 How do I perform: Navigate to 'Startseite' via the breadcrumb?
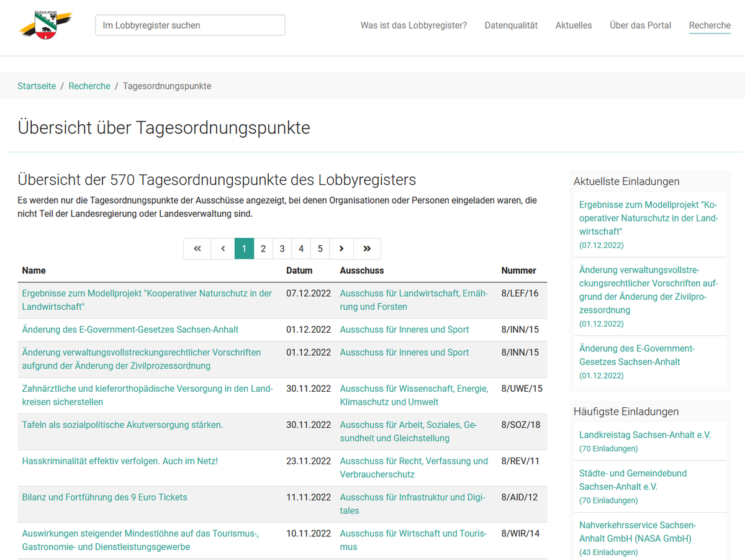pyautogui.click(x=37, y=86)
